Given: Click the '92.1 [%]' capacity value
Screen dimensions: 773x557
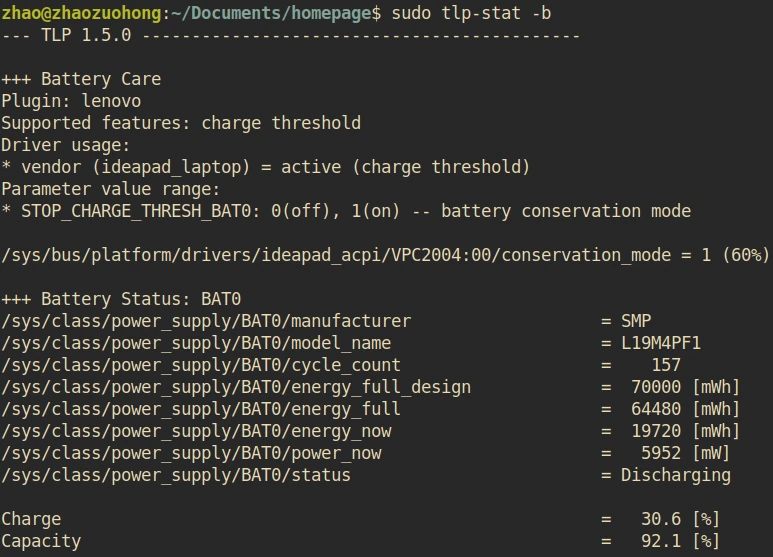Looking at the screenshot, I should click(681, 541).
